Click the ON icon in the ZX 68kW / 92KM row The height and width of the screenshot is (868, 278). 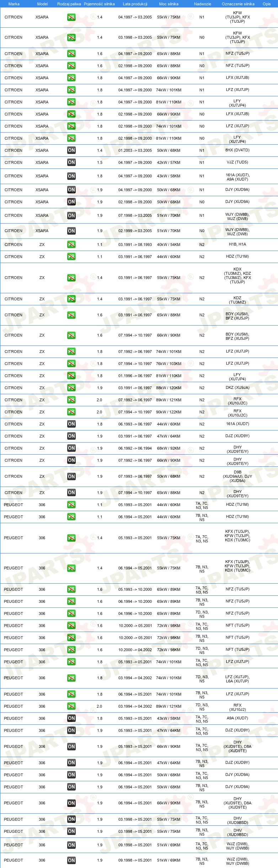point(71,448)
